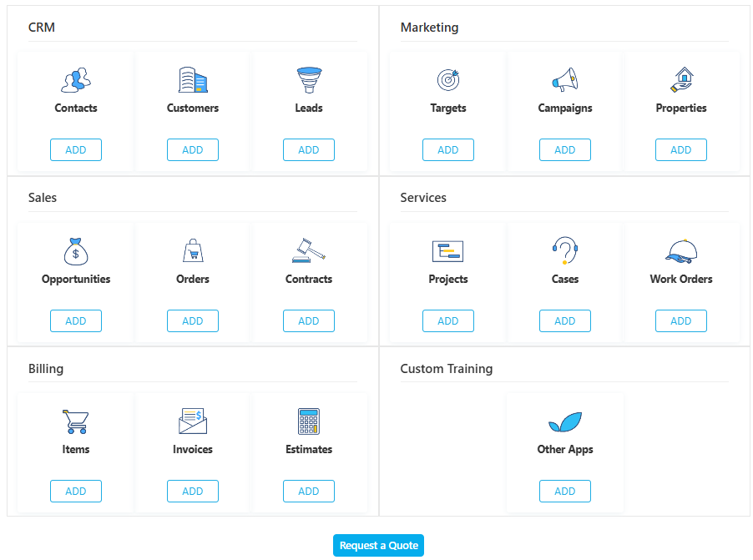The image size is (753, 560).
Task: Select the Work Orders label
Action: [x=681, y=279]
